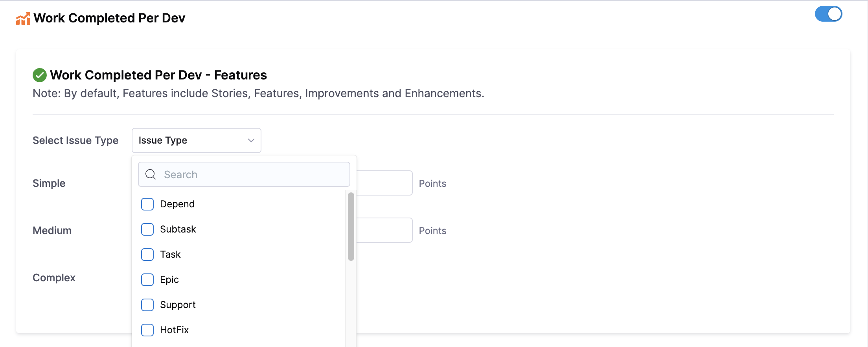
Task: Enable the Task checkbox
Action: [147, 255]
